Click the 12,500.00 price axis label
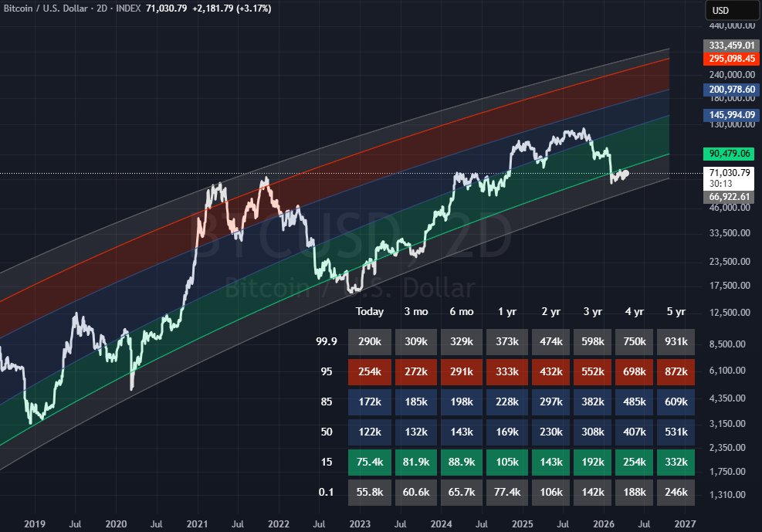This screenshot has width=762, height=532. (730, 313)
